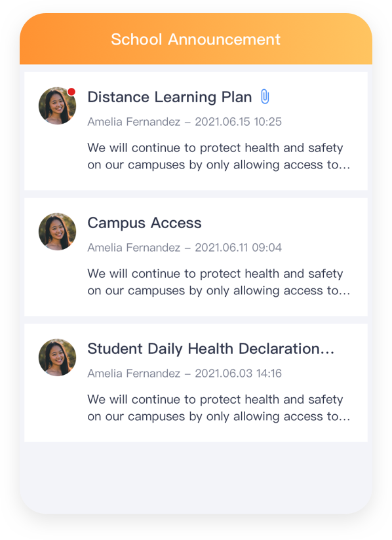Click the 2021.06.03 14:16 author line
The width and height of the screenshot is (392, 540).
point(185,373)
